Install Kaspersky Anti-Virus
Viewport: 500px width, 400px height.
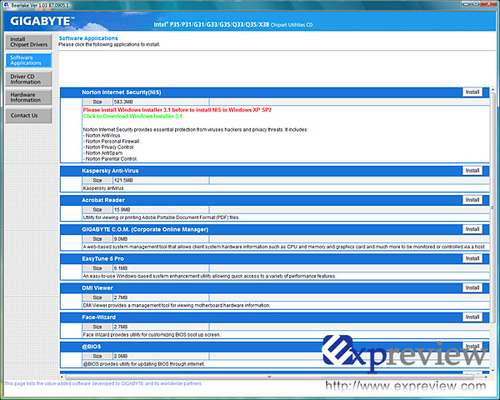coord(472,171)
